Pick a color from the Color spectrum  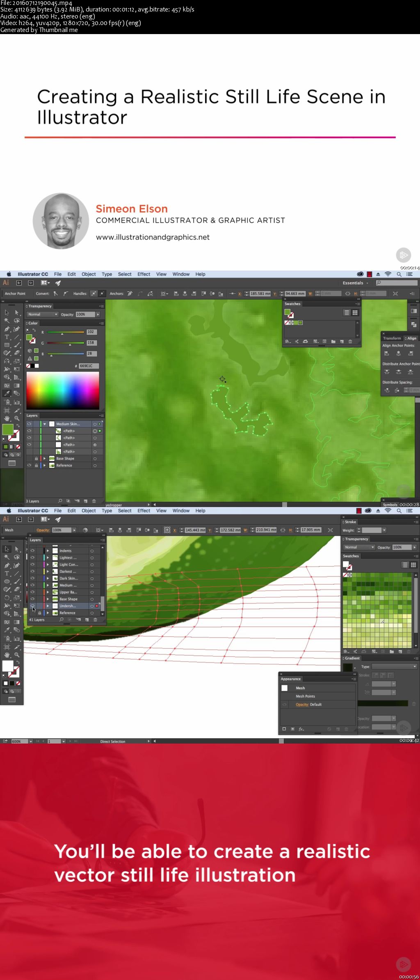(x=63, y=390)
